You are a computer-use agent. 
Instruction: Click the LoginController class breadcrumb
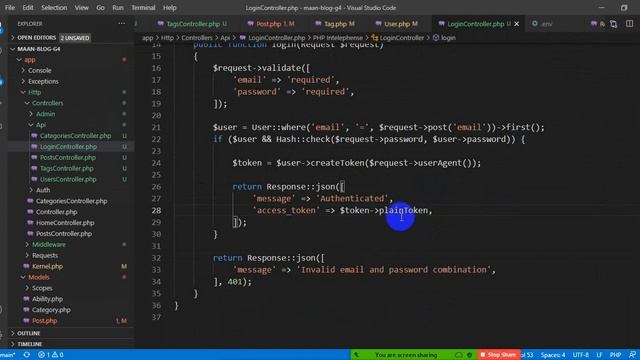pyautogui.click(x=402, y=38)
